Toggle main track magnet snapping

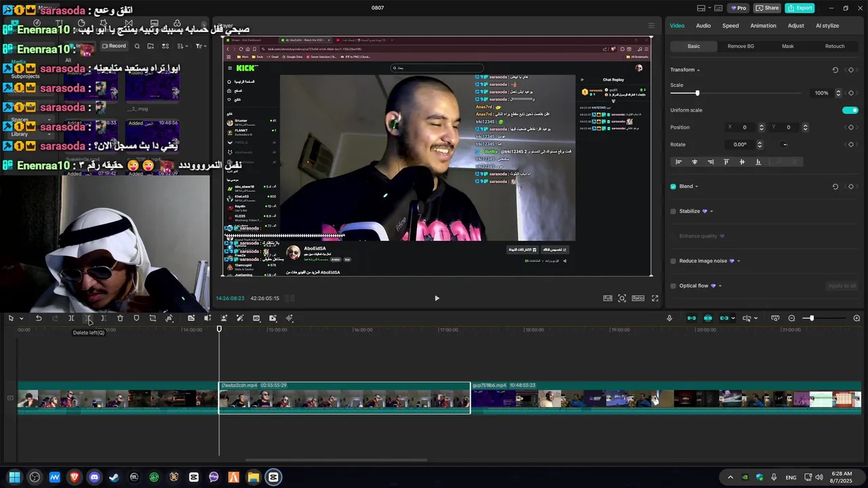tap(692, 318)
